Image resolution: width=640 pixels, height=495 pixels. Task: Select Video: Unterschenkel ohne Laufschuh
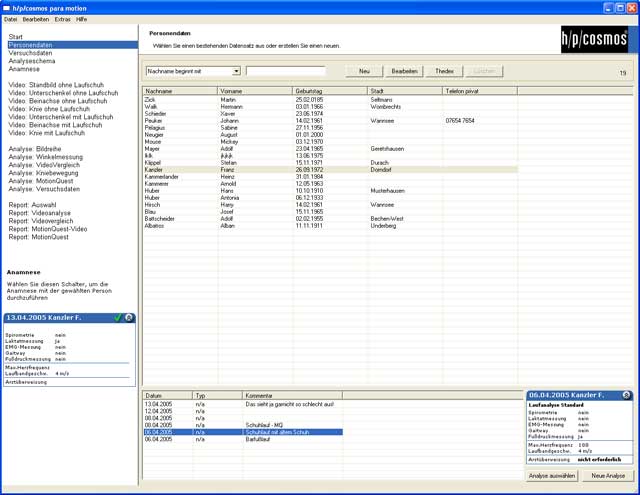click(x=63, y=93)
